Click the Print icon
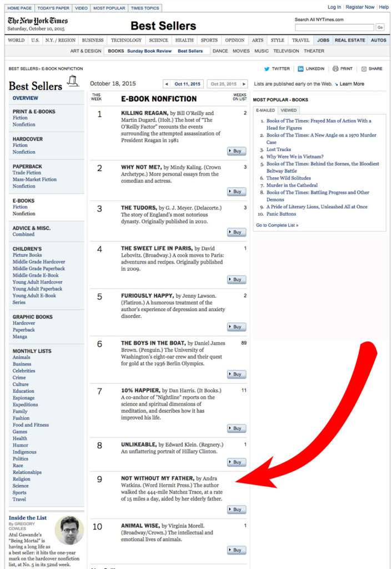The width and height of the screenshot is (392, 569). pyautogui.click(x=335, y=68)
